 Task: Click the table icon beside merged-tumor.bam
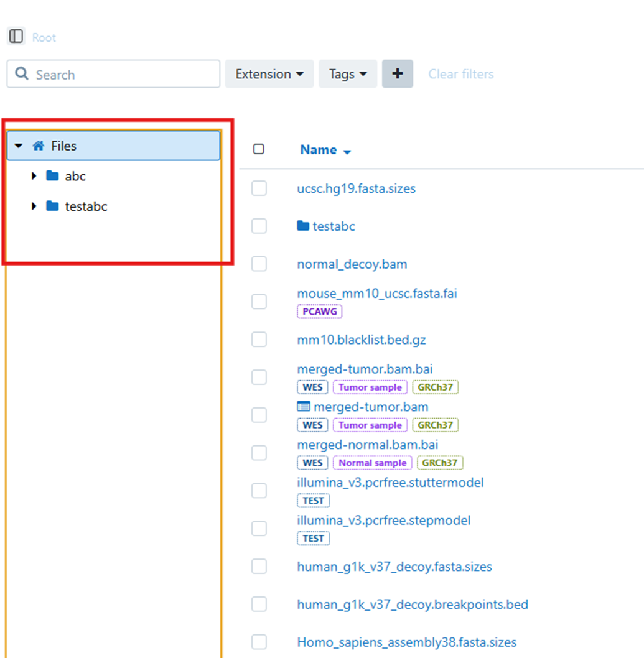(304, 406)
